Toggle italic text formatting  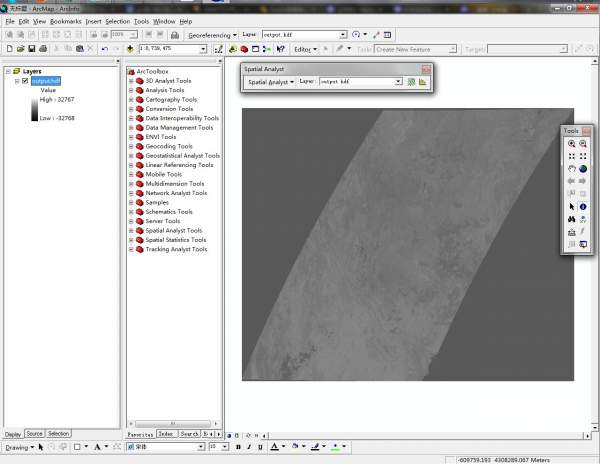pyautogui.click(x=249, y=447)
